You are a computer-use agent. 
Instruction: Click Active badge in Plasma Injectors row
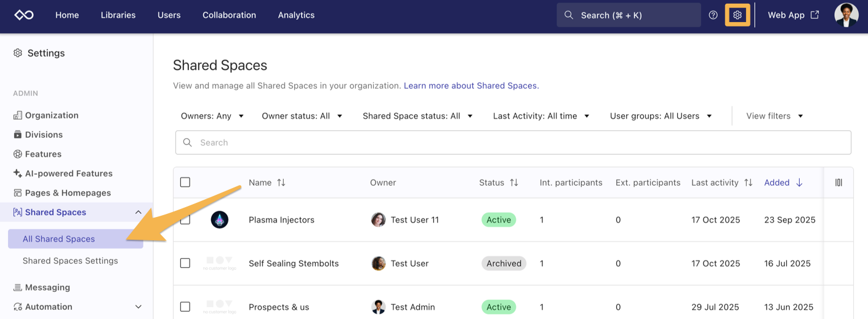pyautogui.click(x=499, y=219)
